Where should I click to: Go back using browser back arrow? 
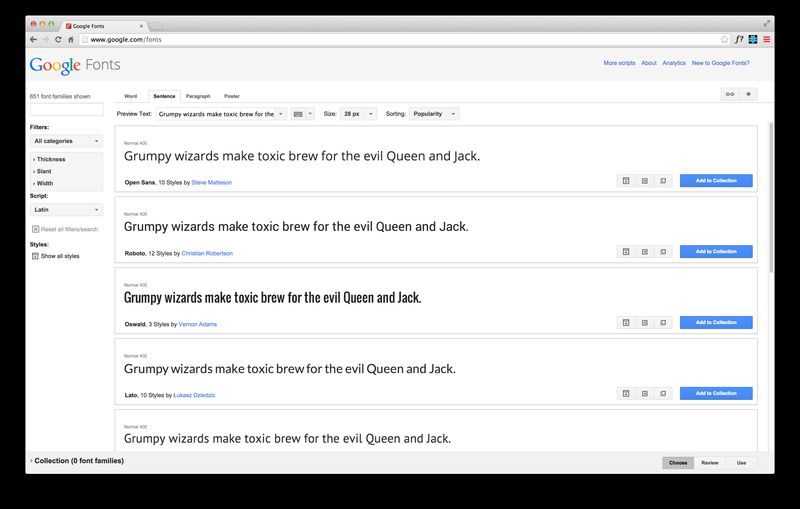tap(34, 39)
